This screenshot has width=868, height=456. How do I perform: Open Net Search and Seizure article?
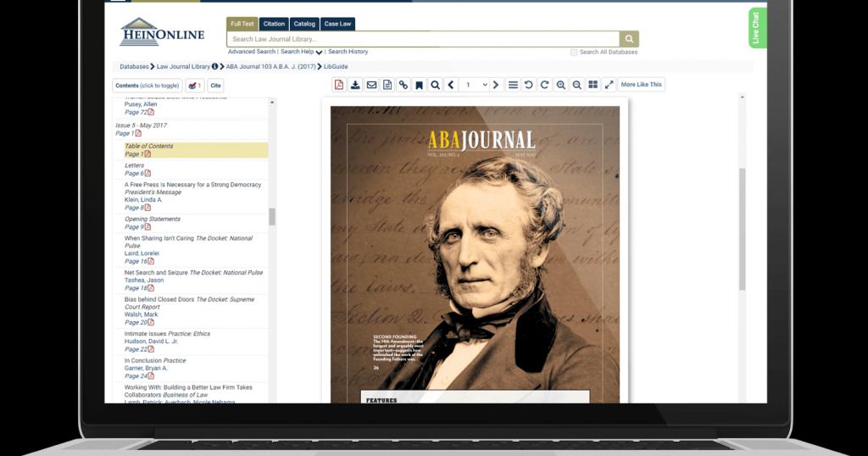(193, 272)
